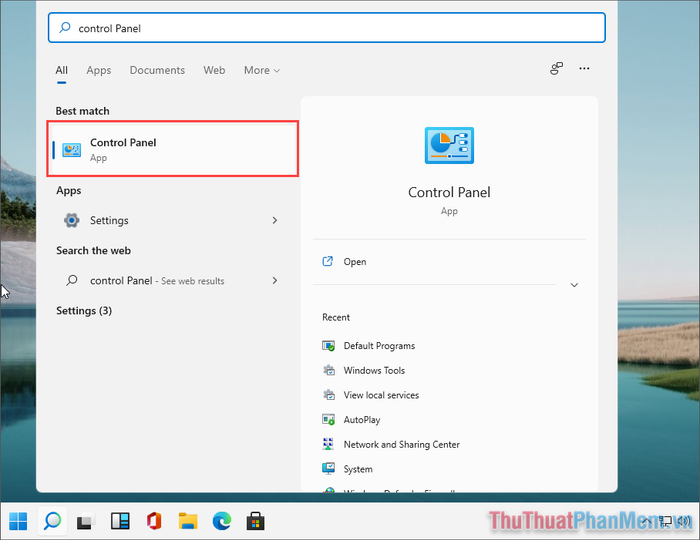Viewport: 700px width, 540px height.
Task: Expand the Settings result arrow
Action: 275,220
